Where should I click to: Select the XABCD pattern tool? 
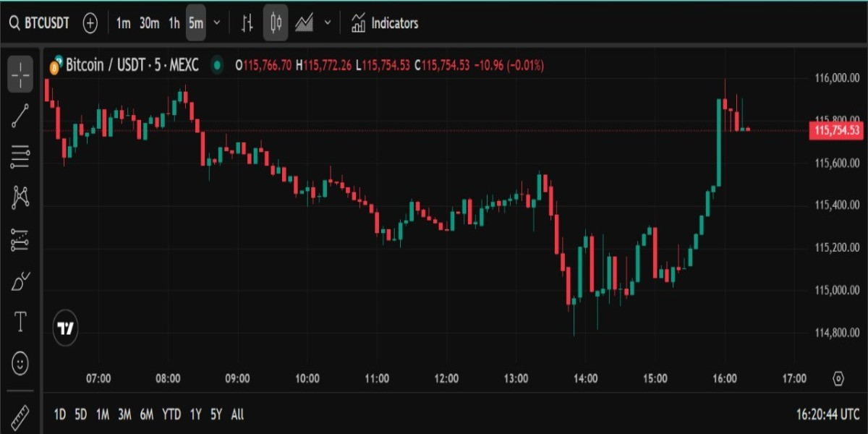20,197
